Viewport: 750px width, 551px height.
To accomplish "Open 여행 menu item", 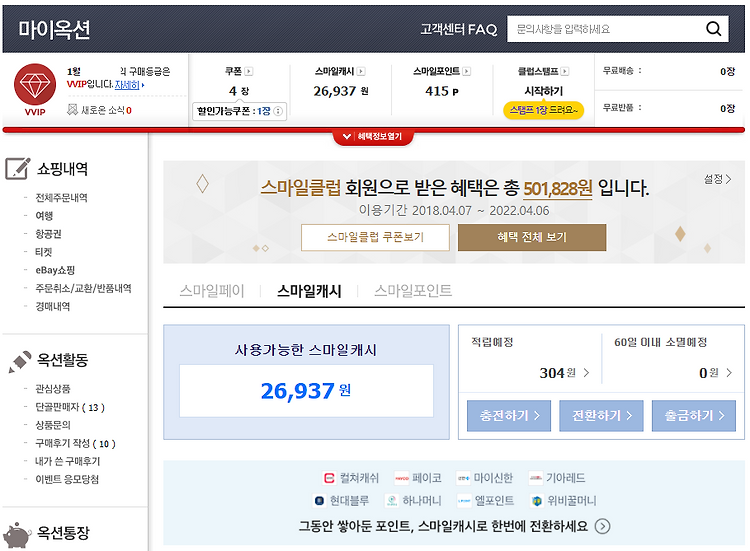I will pos(44,216).
